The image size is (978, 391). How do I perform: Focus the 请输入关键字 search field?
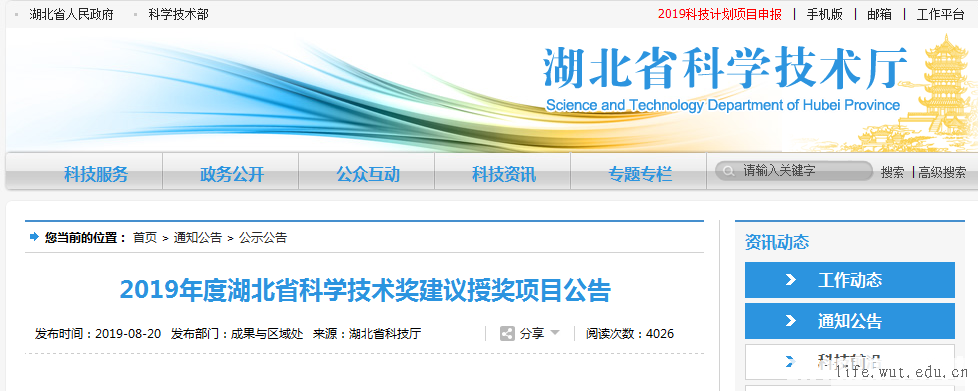(x=794, y=171)
